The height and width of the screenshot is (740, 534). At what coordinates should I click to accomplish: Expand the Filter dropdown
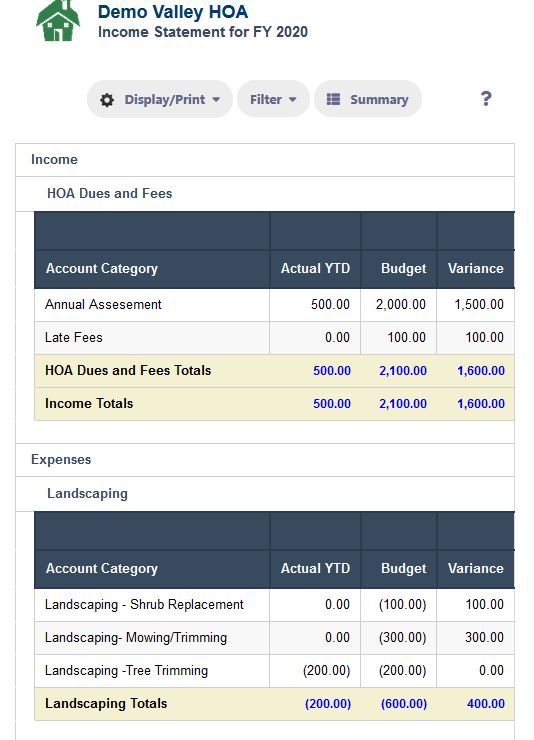point(273,99)
